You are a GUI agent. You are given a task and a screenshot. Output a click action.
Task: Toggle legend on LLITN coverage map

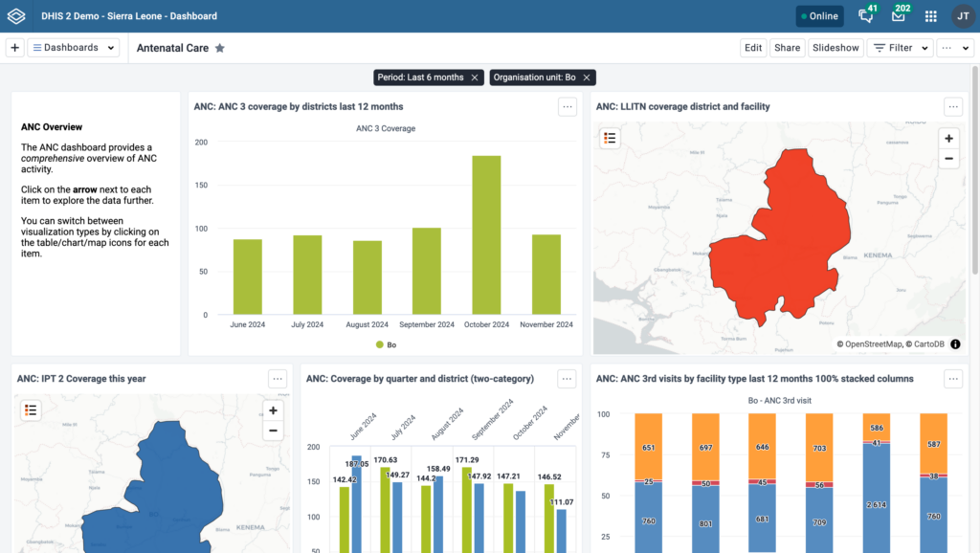(x=610, y=138)
